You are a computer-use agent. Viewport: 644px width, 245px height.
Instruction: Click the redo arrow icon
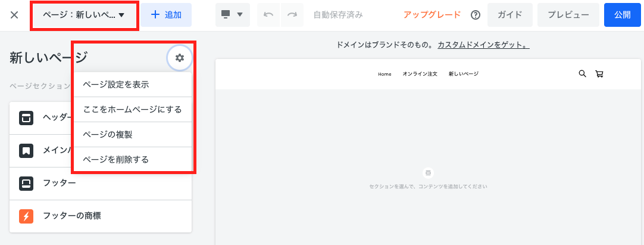pos(292,15)
